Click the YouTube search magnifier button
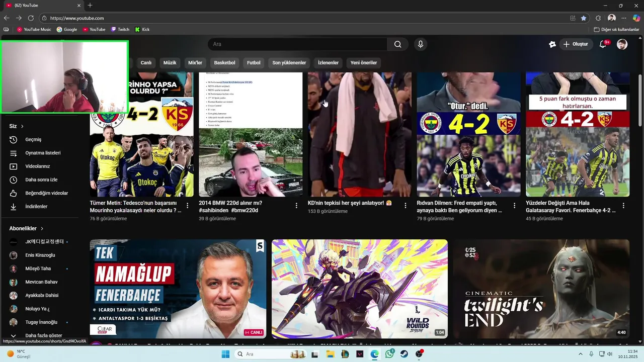 (x=397, y=44)
